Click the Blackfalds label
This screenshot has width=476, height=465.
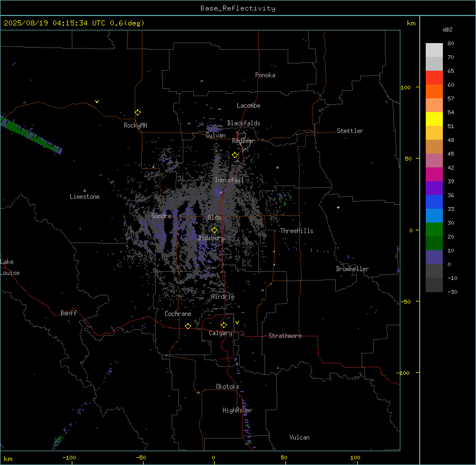(244, 123)
